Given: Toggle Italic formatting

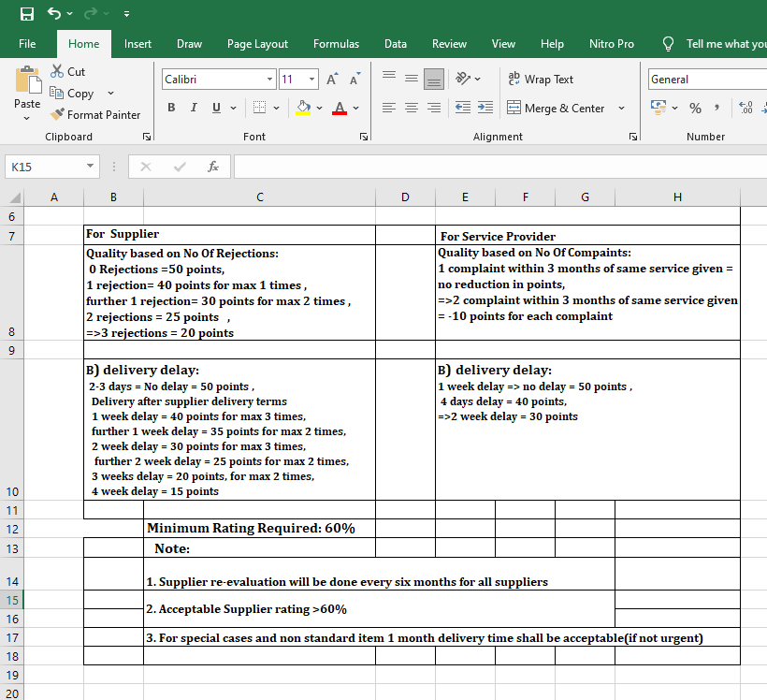Looking at the screenshot, I should [x=194, y=108].
